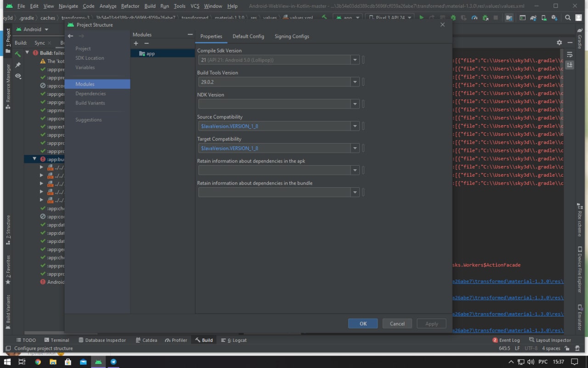588x368 pixels.
Task: Click the Project Structure toolbar icon
Action: tap(509, 17)
